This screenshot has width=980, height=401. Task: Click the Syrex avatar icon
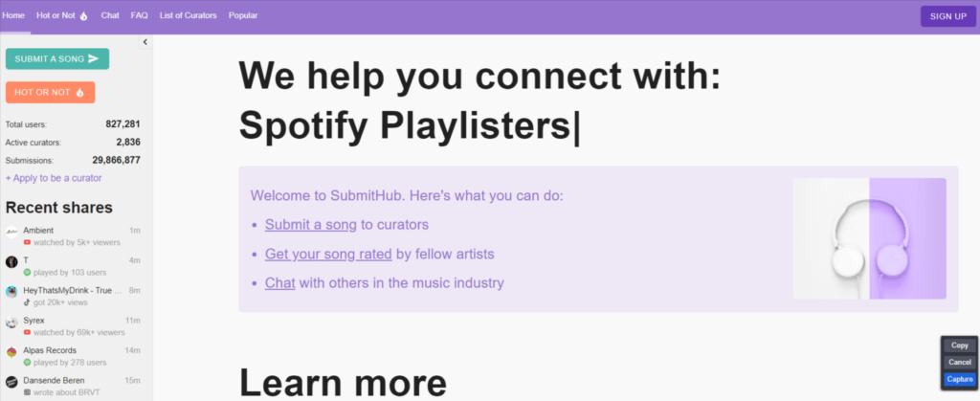coord(11,323)
